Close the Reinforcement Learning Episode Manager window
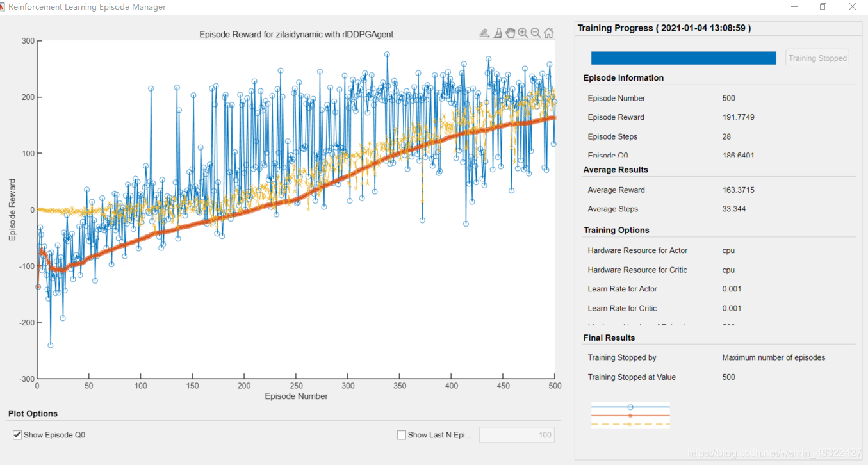The width and height of the screenshot is (868, 465). point(853,7)
